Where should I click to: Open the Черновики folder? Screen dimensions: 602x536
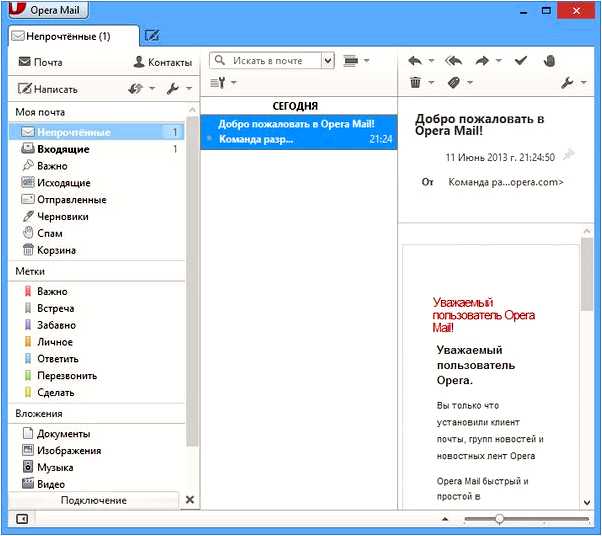55,217
